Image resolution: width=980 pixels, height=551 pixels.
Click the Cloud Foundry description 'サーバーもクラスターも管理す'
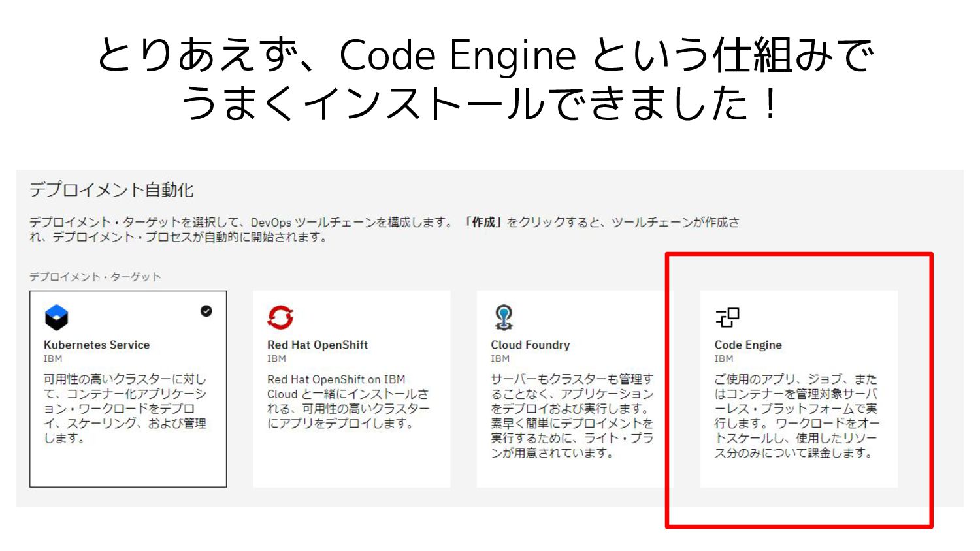click(572, 416)
